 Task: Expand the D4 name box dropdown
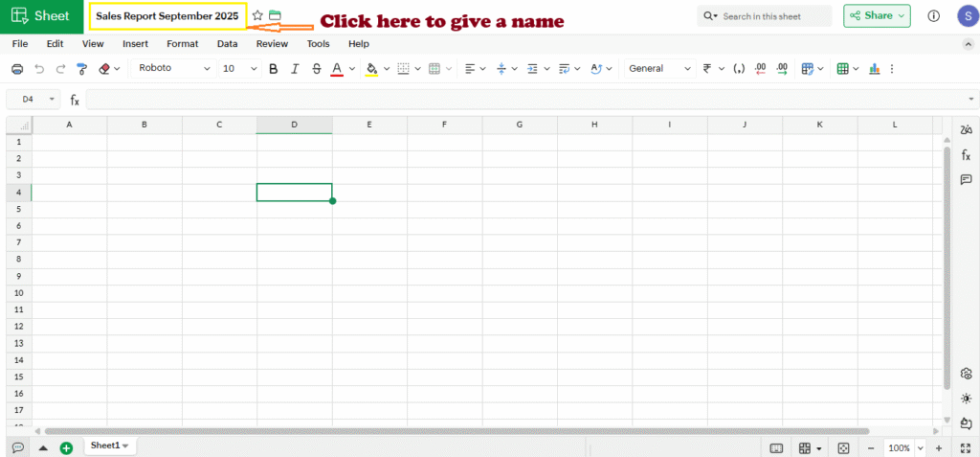pos(51,99)
